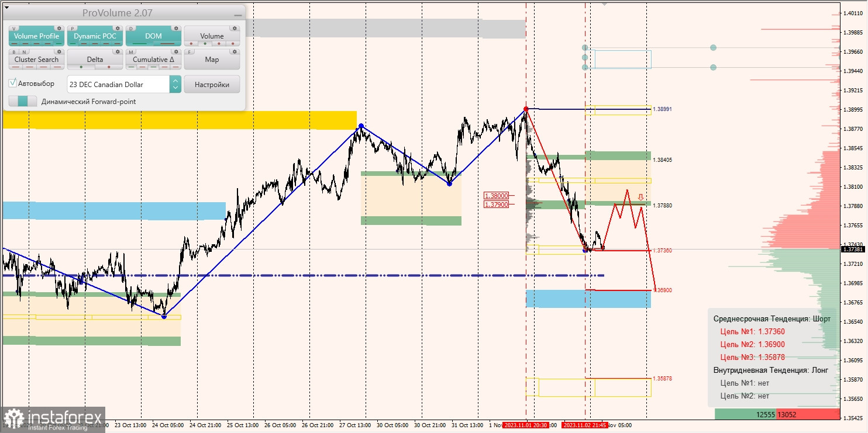Enable the Cumulative Δ indicator
Viewport: 868px width, 433px height.
(153, 60)
